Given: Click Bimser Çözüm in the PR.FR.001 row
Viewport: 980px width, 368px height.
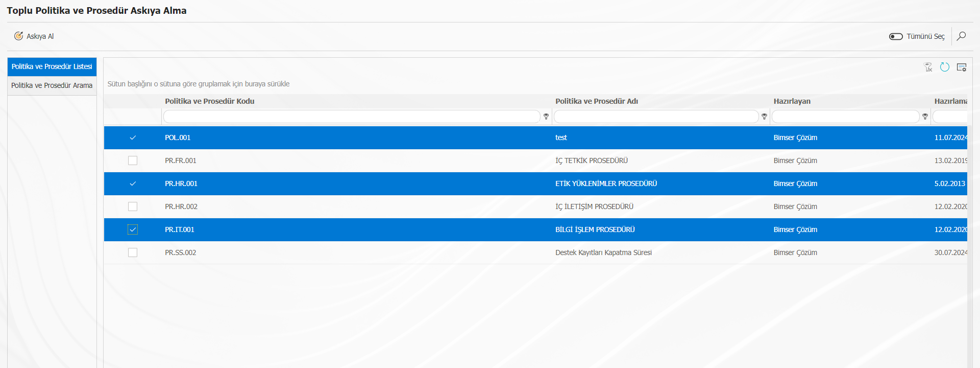Looking at the screenshot, I should point(795,160).
